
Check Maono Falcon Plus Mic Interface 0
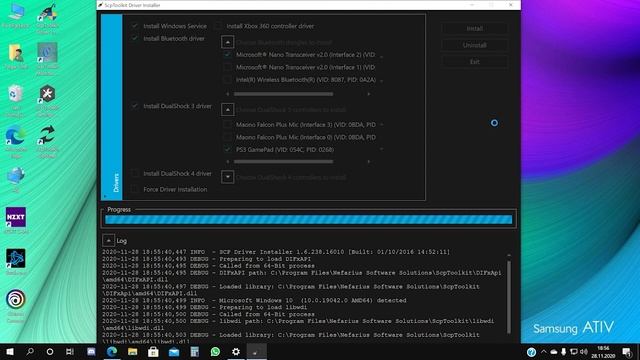tap(227, 137)
